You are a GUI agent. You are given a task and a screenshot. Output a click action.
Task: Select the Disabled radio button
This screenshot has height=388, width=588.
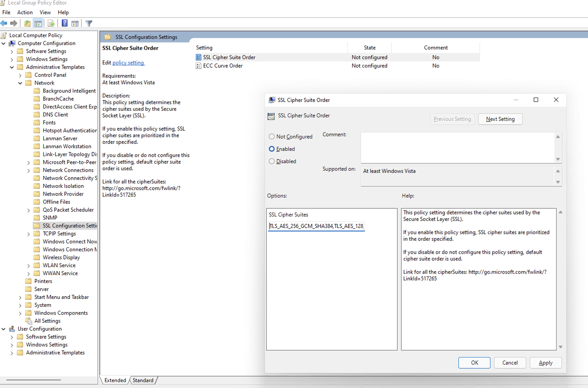272,161
